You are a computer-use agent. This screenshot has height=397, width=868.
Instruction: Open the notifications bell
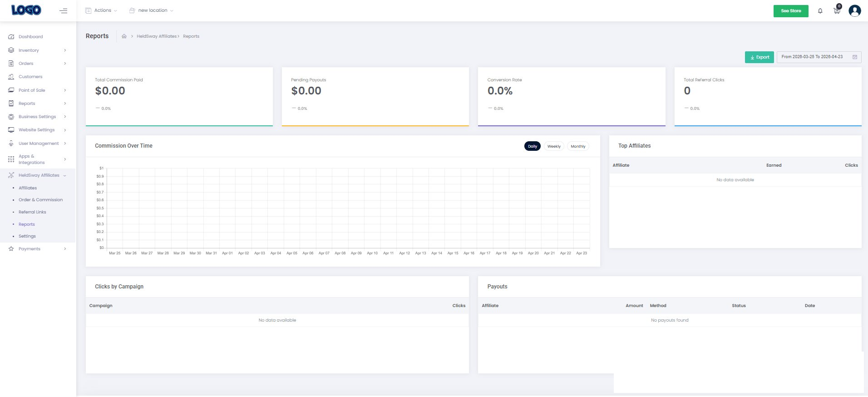[820, 11]
